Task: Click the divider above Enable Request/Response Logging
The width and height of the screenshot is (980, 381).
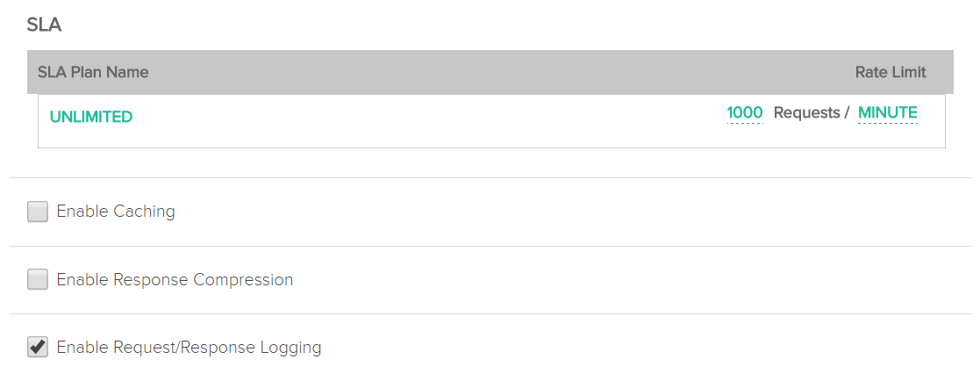Action: (490, 313)
